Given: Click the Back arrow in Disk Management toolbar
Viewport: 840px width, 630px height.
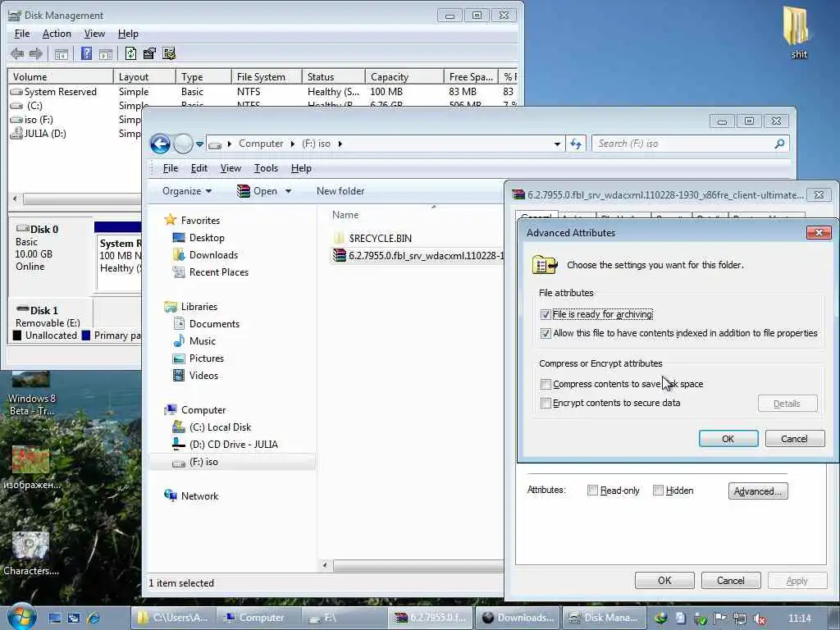Looking at the screenshot, I should 17,53.
